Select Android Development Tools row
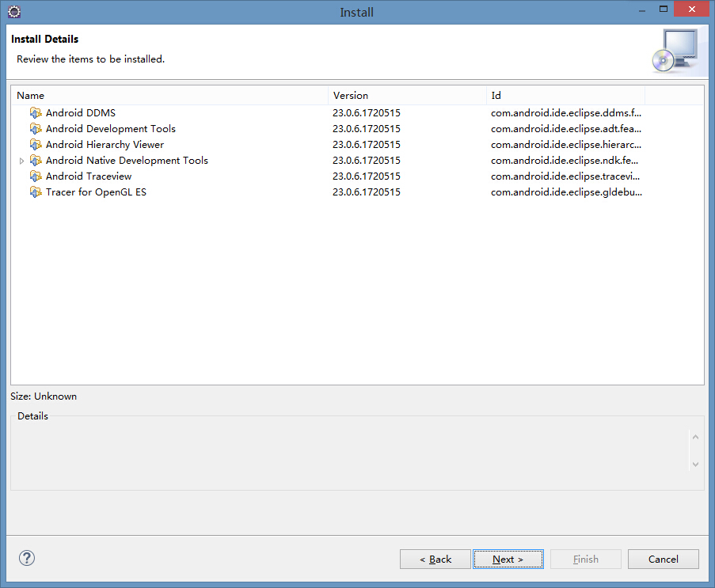 [x=357, y=128]
